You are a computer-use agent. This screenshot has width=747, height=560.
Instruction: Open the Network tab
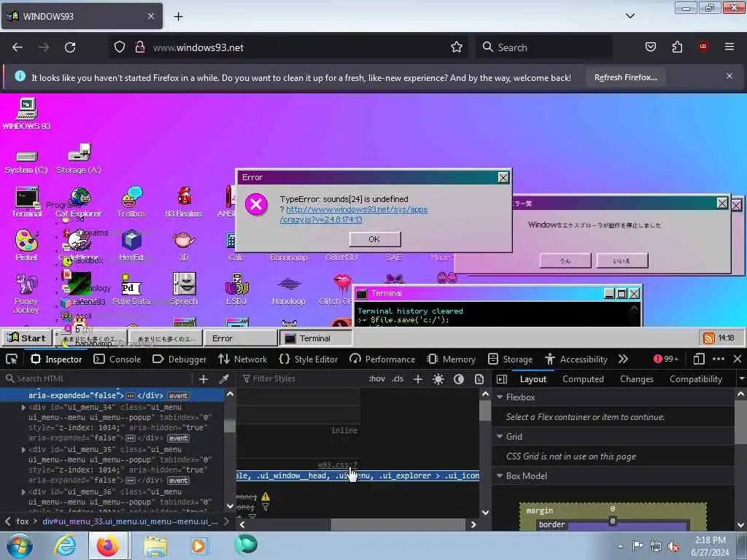[x=243, y=359]
